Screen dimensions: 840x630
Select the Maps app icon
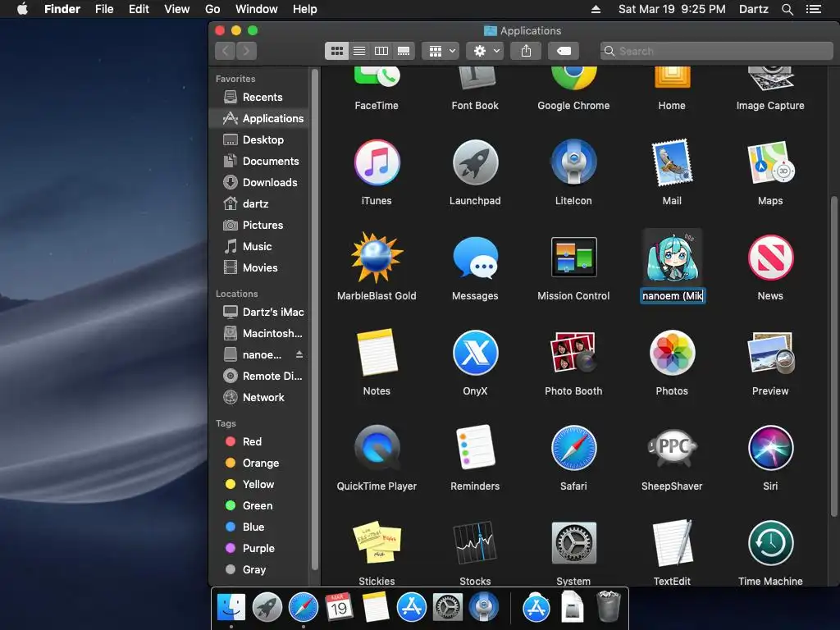[770, 162]
